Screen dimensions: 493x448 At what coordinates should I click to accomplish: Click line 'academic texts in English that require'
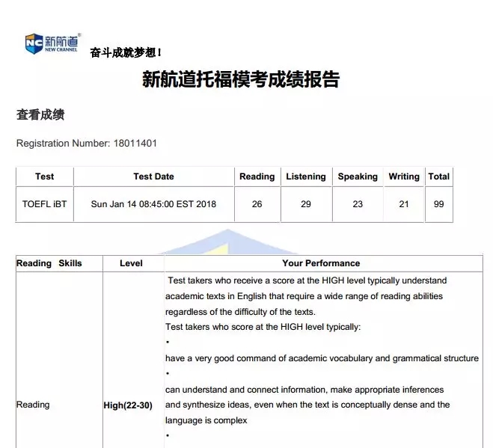[x=304, y=296]
